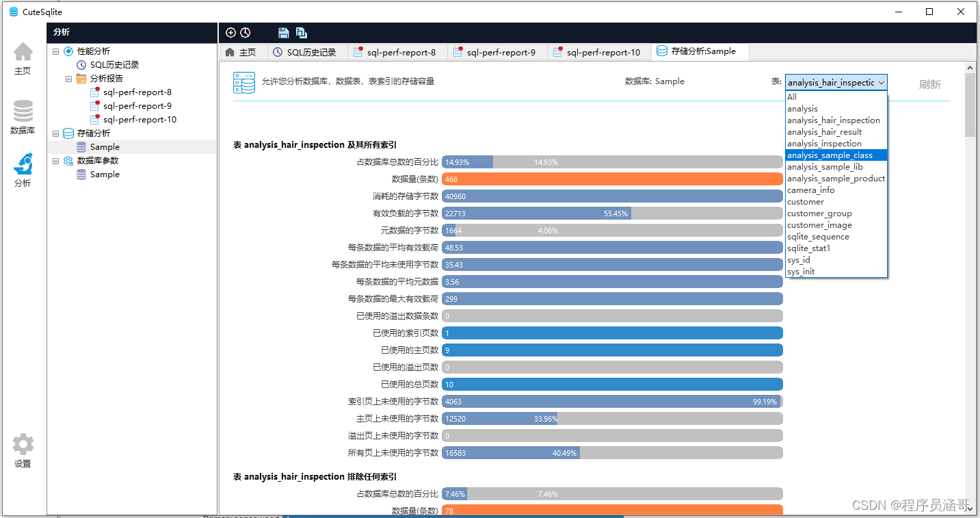
Task: Click the vertical scrollbar thumb in the report
Action: (970, 105)
